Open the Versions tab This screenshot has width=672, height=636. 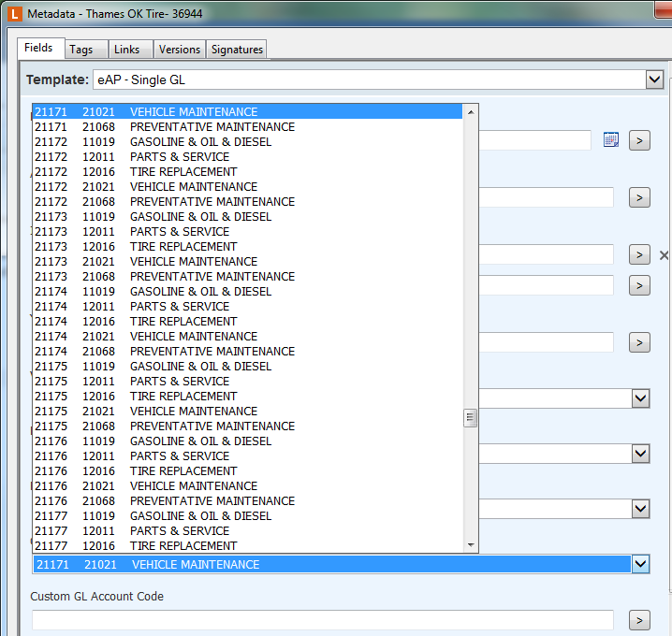coord(180,50)
